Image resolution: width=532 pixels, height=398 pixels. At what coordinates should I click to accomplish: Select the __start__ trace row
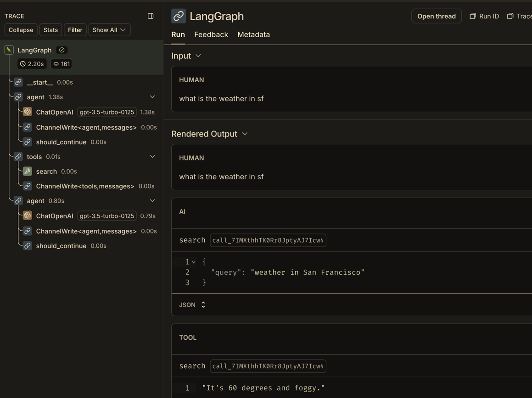pos(82,82)
